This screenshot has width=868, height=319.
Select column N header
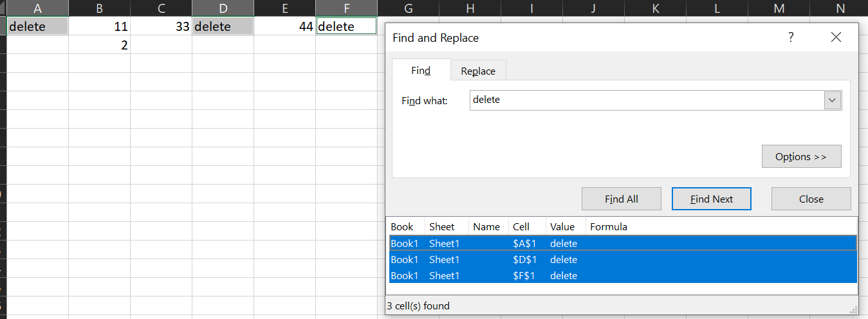point(839,8)
